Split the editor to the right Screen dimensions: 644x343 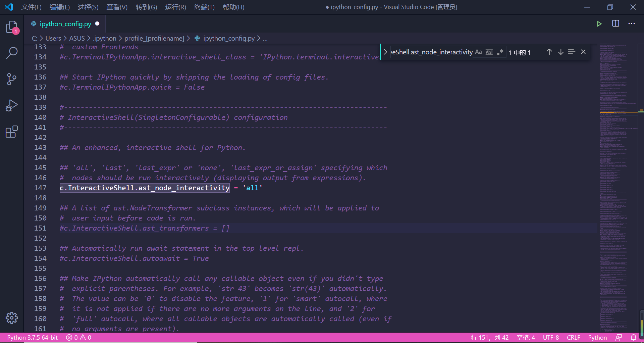(616, 23)
